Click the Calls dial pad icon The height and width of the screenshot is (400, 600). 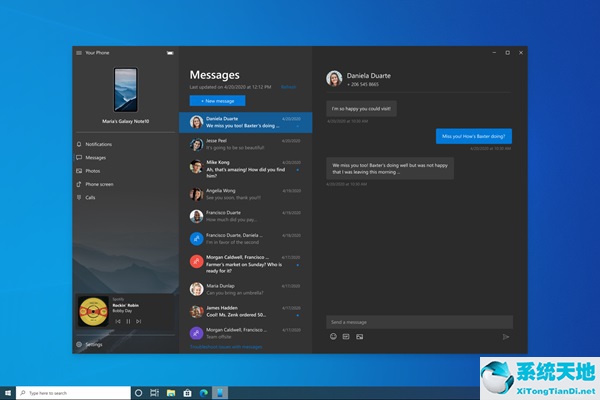[79, 198]
